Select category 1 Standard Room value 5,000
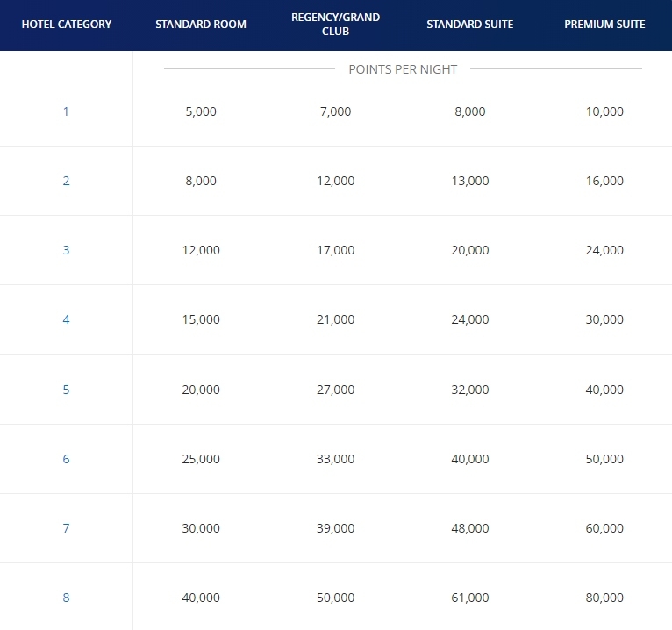This screenshot has height=630, width=672. pyautogui.click(x=201, y=111)
